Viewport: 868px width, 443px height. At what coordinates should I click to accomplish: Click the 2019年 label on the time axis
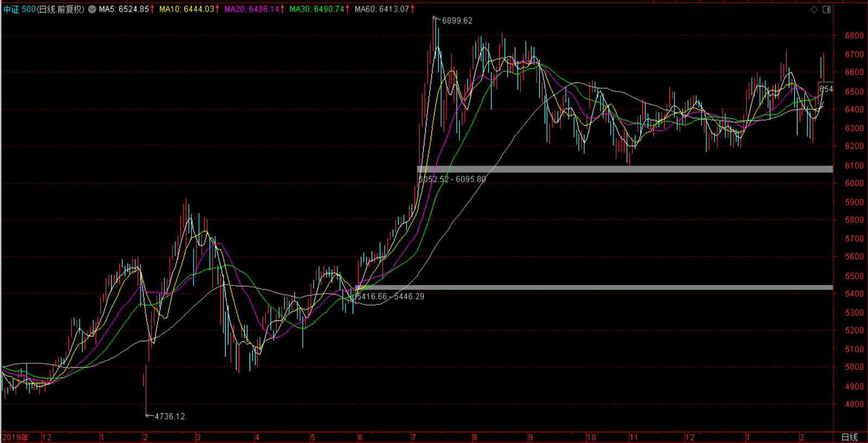click(x=15, y=437)
